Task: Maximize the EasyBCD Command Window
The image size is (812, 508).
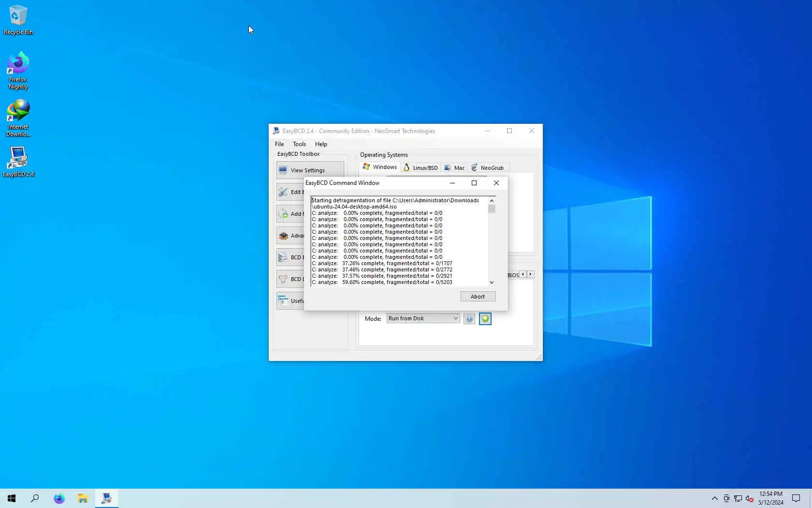Action: (474, 183)
